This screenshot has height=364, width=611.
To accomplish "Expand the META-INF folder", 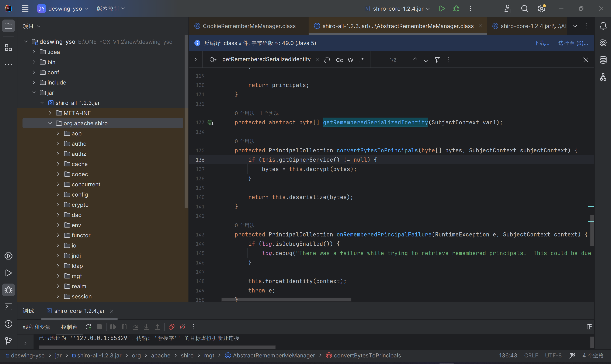I will point(50,113).
